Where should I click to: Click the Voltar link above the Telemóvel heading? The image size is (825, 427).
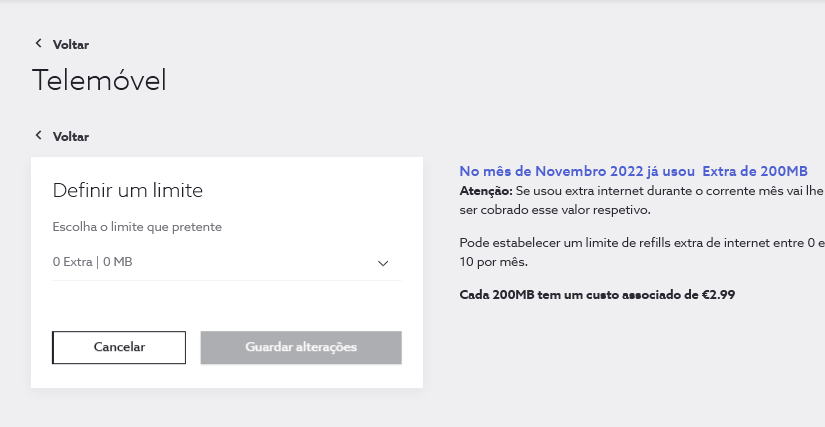coord(71,45)
